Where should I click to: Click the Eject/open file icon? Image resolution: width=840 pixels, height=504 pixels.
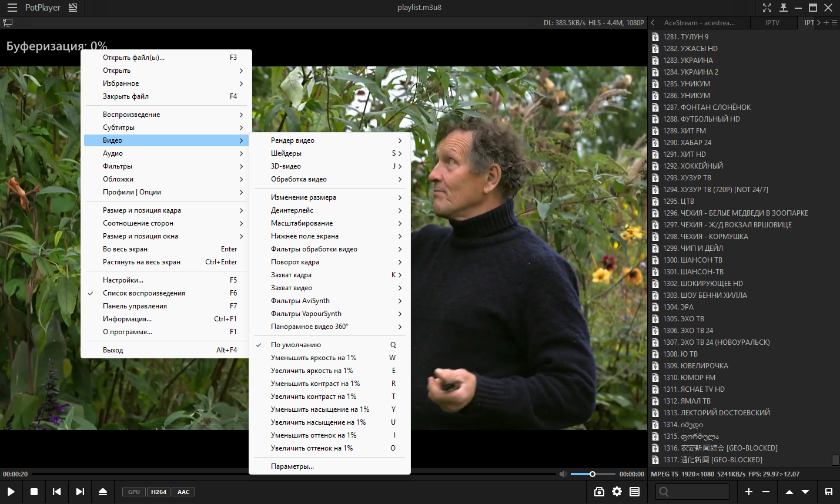tap(103, 492)
